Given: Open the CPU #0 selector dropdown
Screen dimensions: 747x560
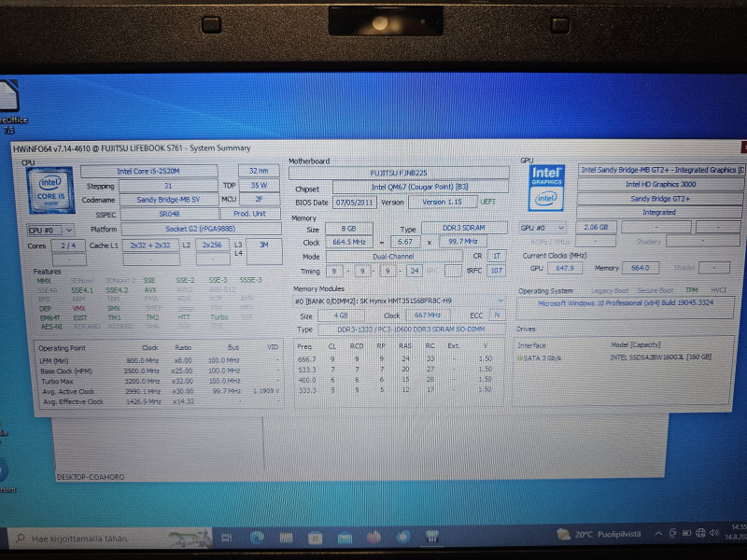Looking at the screenshot, I should coord(50,231).
